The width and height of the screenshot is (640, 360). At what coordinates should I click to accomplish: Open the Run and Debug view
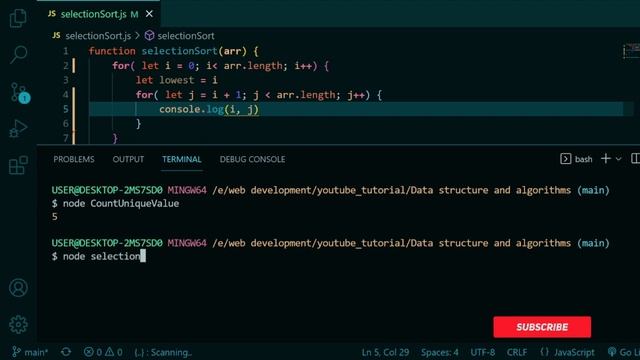pos(18,128)
